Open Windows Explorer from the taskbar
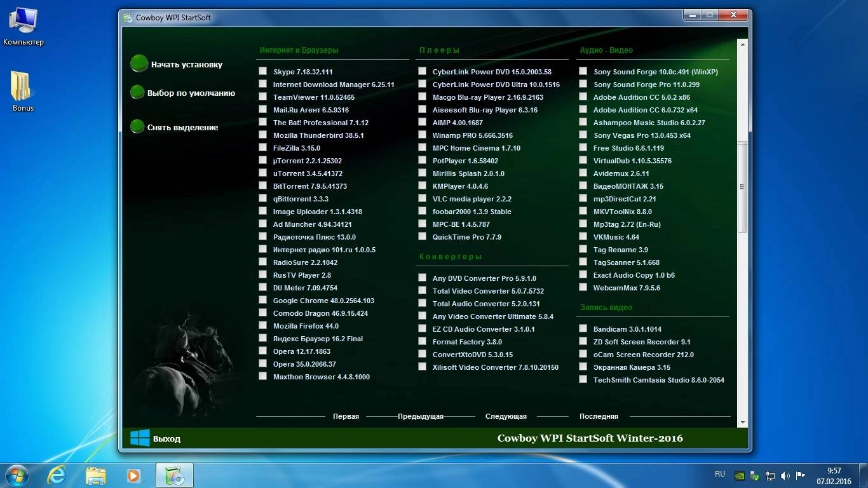The image size is (868, 488). [x=96, y=475]
